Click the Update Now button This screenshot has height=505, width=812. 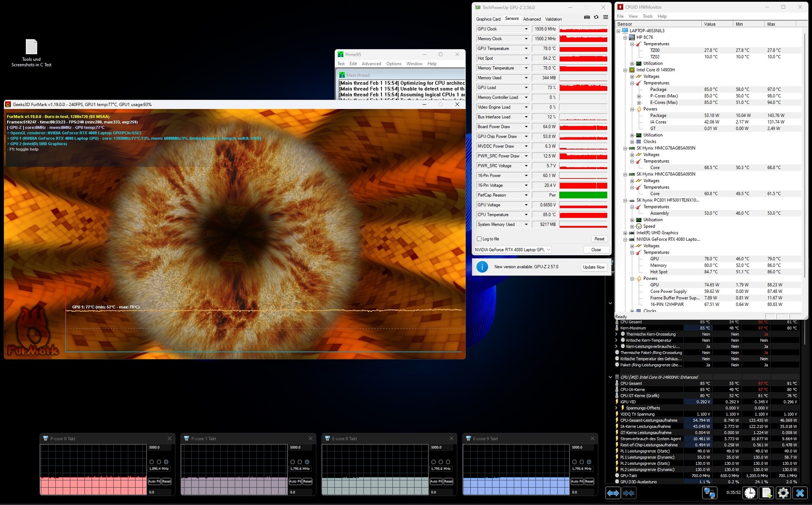point(593,267)
